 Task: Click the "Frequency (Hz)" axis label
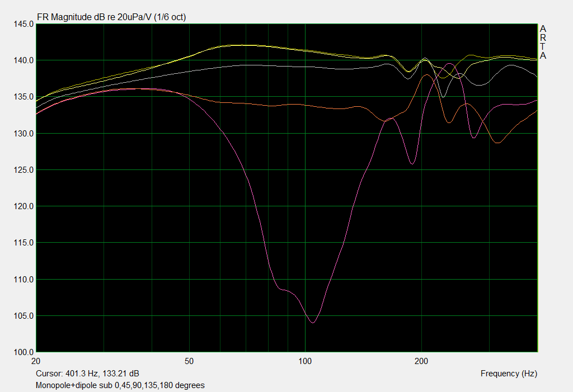[x=509, y=374]
